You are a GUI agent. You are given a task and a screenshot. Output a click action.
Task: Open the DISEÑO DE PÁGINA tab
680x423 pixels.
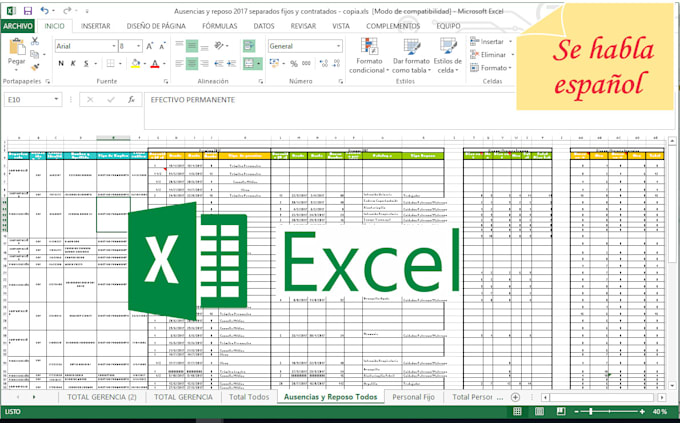(x=156, y=26)
